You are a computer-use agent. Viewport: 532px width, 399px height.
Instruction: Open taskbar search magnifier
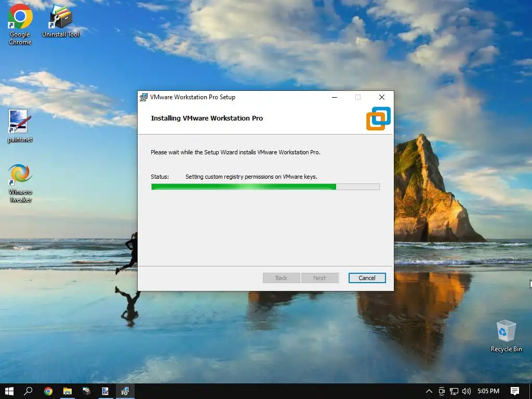[28, 391]
